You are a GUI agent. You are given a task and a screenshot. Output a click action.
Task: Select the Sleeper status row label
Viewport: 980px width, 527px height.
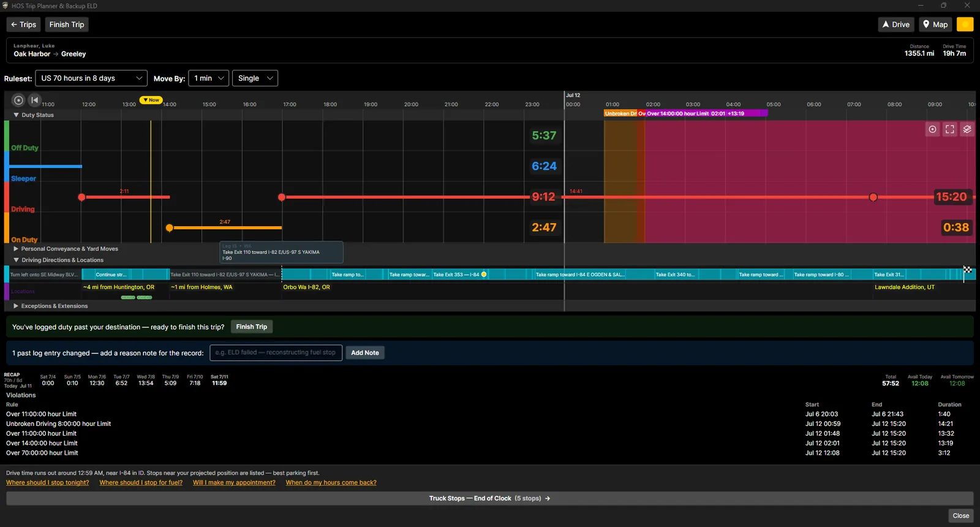click(23, 178)
